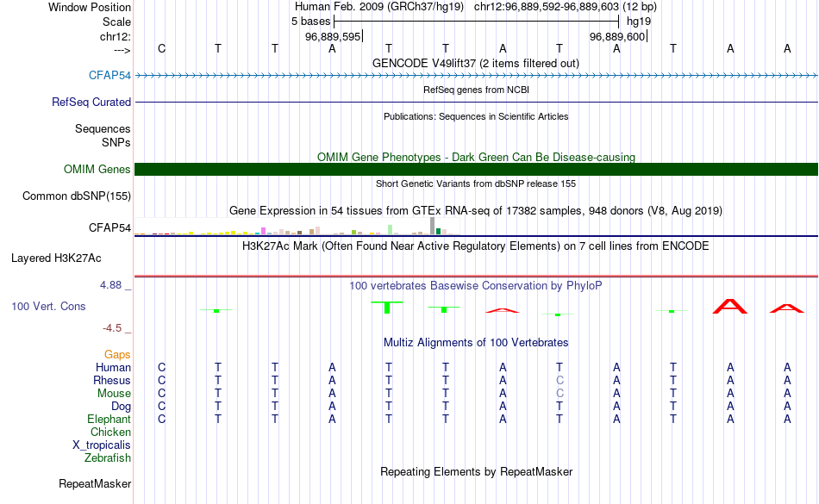
Task: Click the 96,889,600 position marker
Action: pyautogui.click(x=618, y=36)
